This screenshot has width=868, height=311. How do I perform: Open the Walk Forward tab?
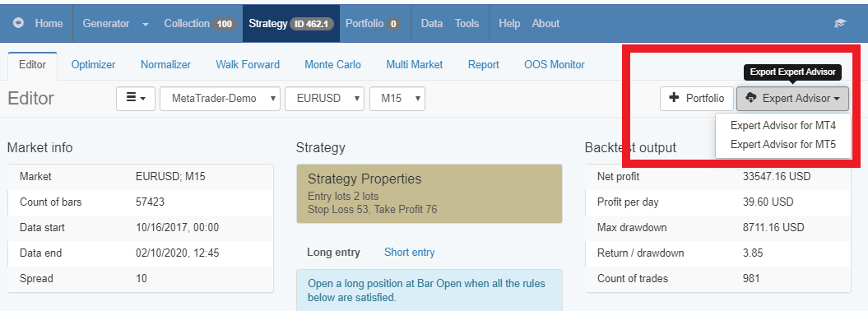[x=248, y=65]
